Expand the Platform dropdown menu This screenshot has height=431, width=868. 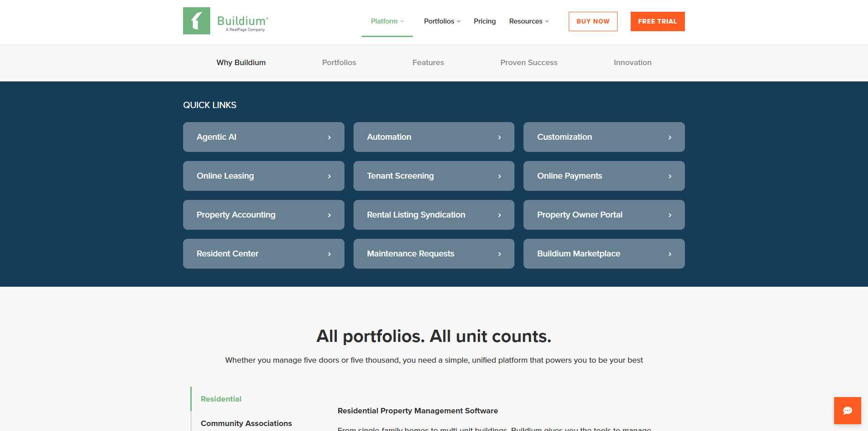387,21
